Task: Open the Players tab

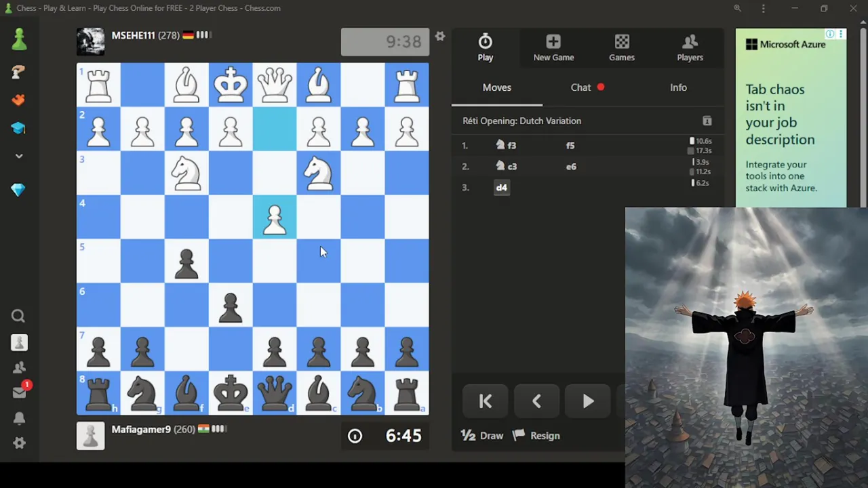Action: tap(690, 47)
